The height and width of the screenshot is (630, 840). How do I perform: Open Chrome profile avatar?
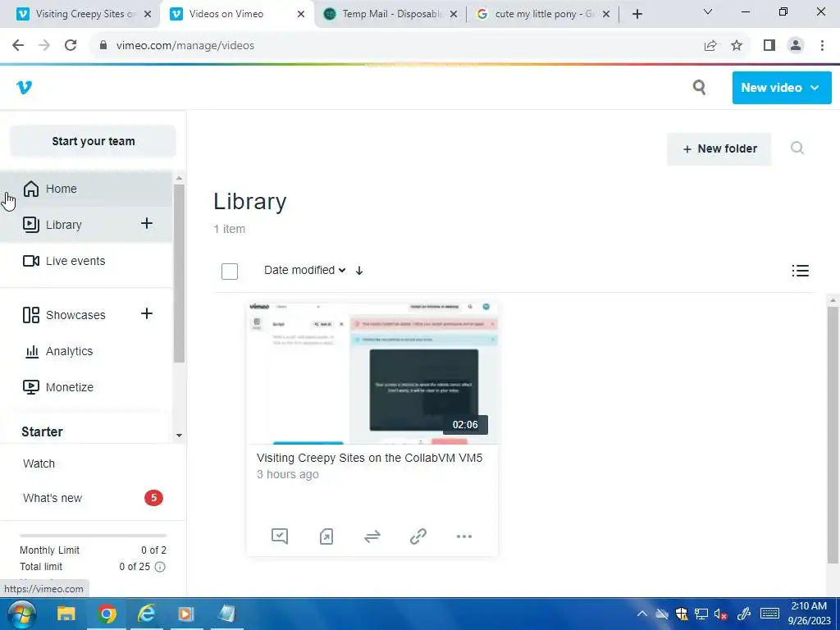pyautogui.click(x=796, y=46)
